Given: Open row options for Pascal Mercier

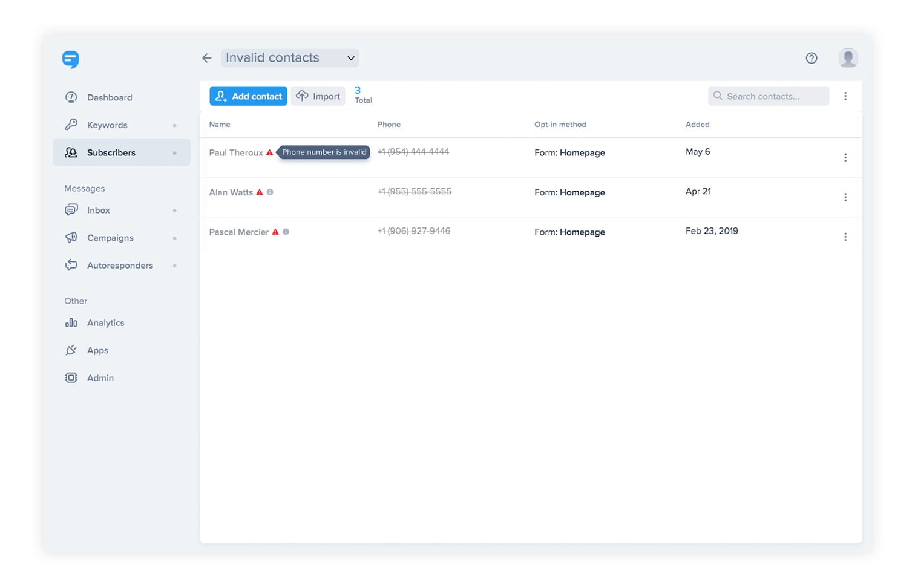Looking at the screenshot, I should point(845,237).
